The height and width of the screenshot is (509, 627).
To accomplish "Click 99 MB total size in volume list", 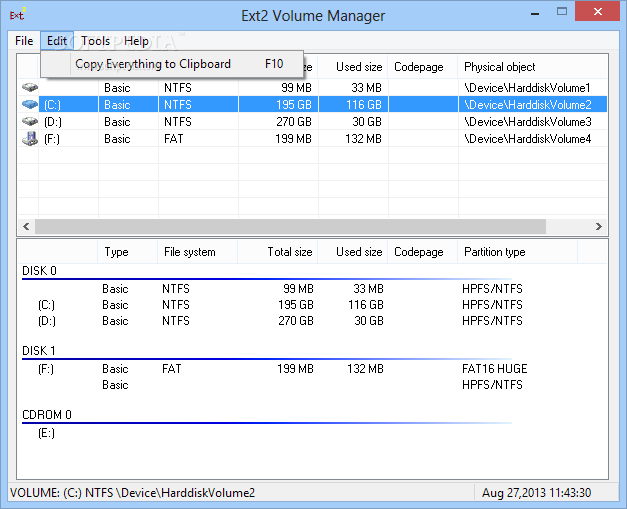I will [296, 88].
